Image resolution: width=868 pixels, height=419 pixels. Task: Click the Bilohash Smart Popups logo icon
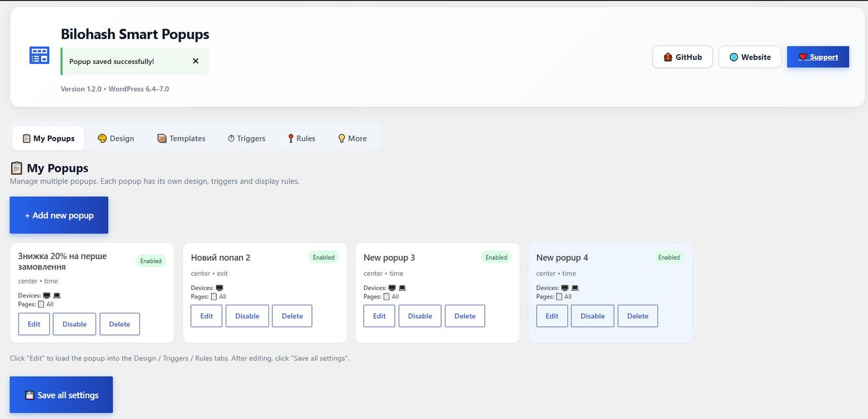pyautogui.click(x=39, y=55)
